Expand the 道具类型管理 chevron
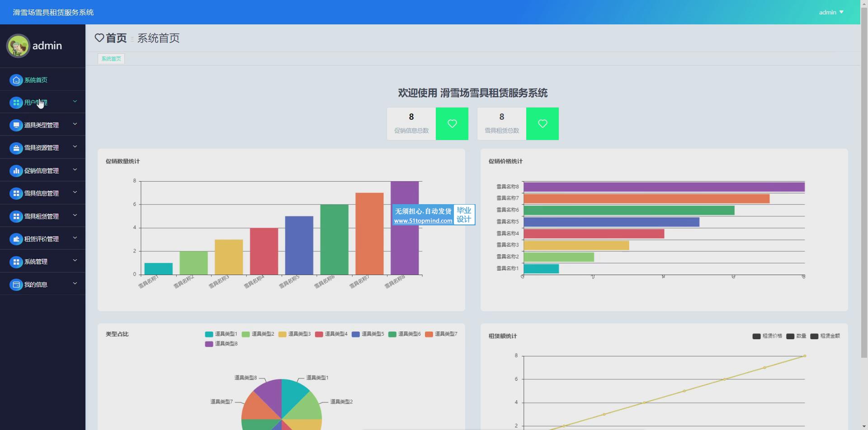The width and height of the screenshot is (868, 430). [x=75, y=124]
